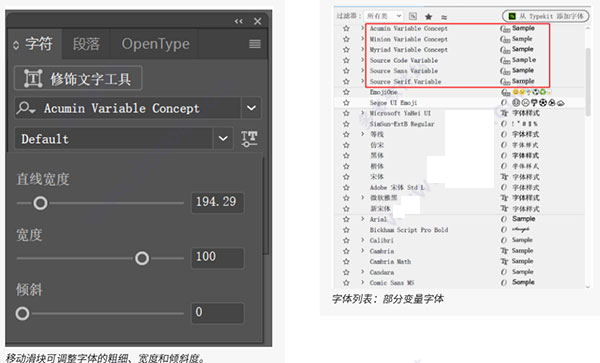
Task: Mark 黑体 as a favorite font
Action: 346,156
